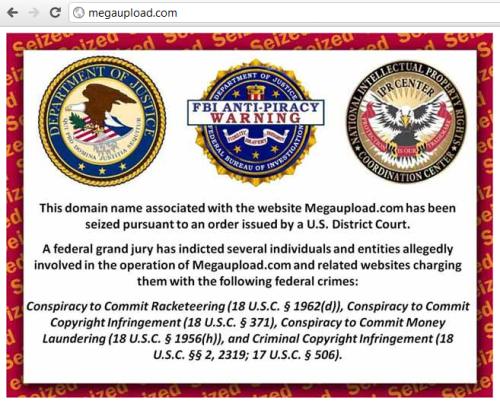Click the Department of Justice seal
Screen dimensions: 500x407
102,121
